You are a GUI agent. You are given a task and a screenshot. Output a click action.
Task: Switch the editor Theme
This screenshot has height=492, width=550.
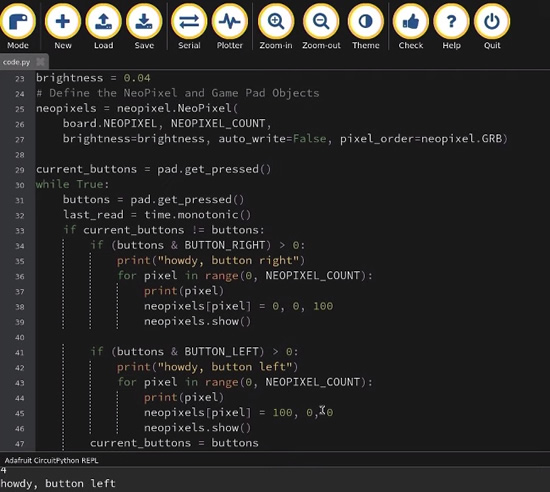365,27
